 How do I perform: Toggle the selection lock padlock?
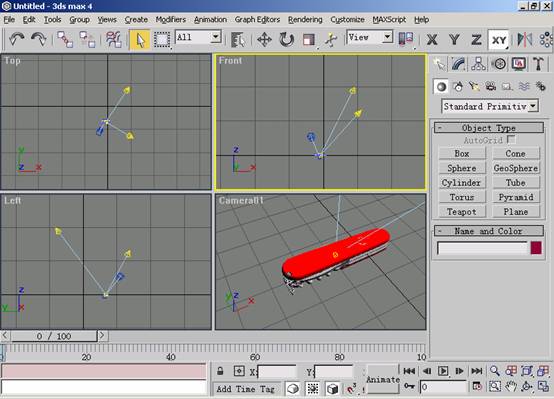(220, 371)
